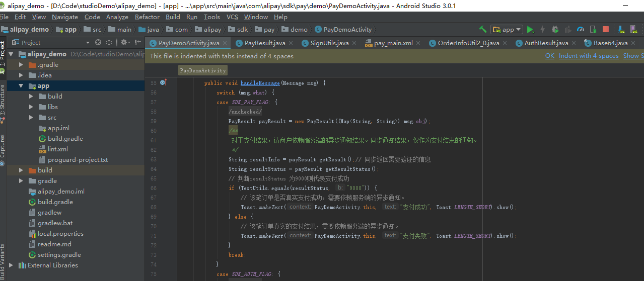The image size is (644, 281).
Task: Hide the Project tool window
Action: pos(137,43)
